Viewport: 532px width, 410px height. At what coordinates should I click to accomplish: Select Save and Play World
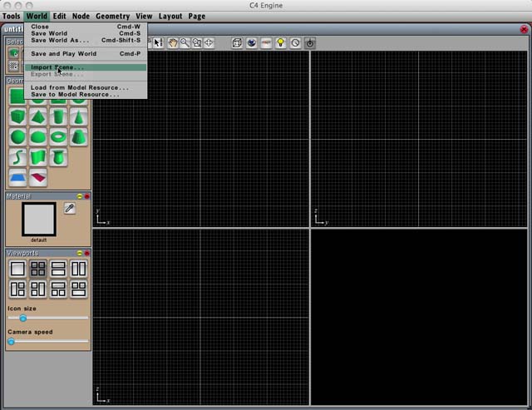63,54
